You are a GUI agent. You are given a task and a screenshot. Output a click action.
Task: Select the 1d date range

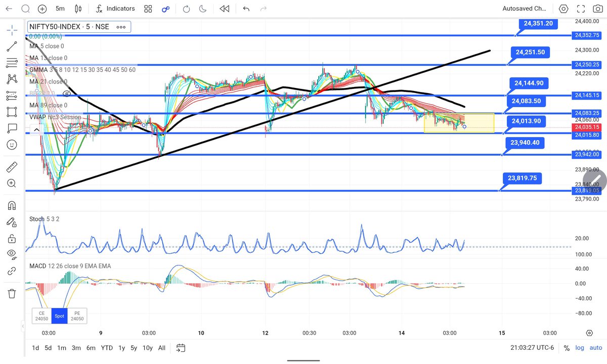pos(35,348)
